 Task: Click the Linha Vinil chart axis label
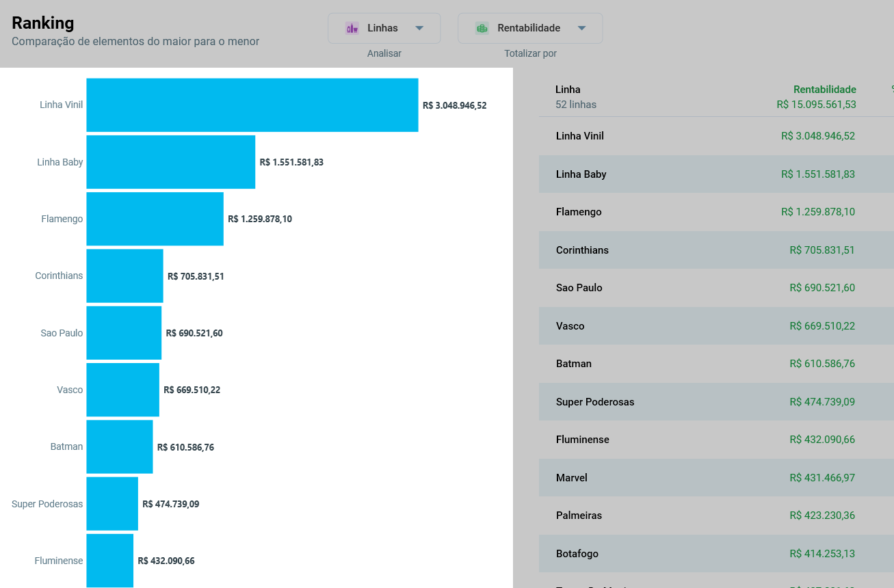point(62,105)
